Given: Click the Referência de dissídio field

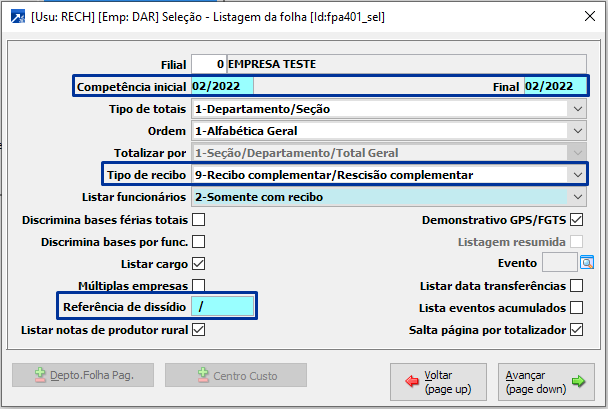Looking at the screenshot, I should coord(223,307).
